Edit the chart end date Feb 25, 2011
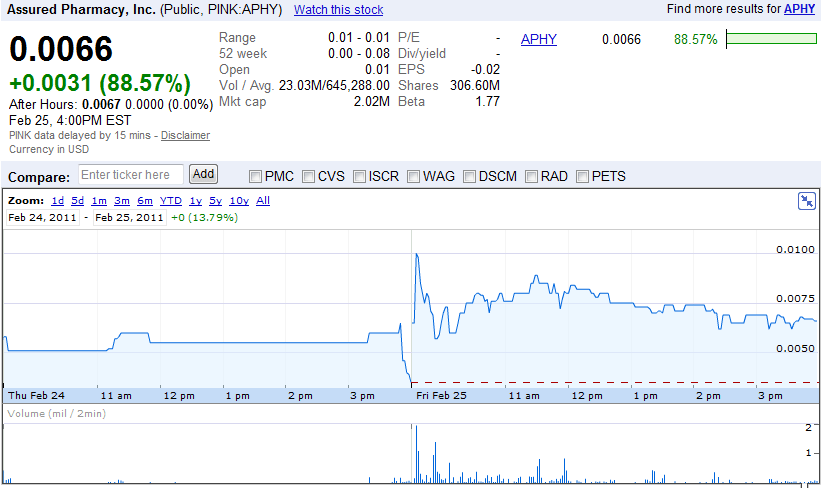The width and height of the screenshot is (826, 488). 129,217
